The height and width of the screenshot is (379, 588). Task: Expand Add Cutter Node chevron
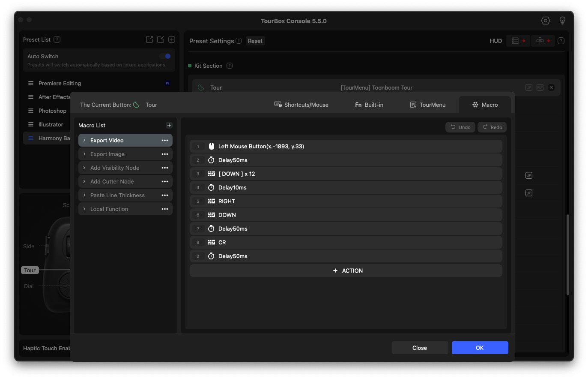[x=84, y=181]
